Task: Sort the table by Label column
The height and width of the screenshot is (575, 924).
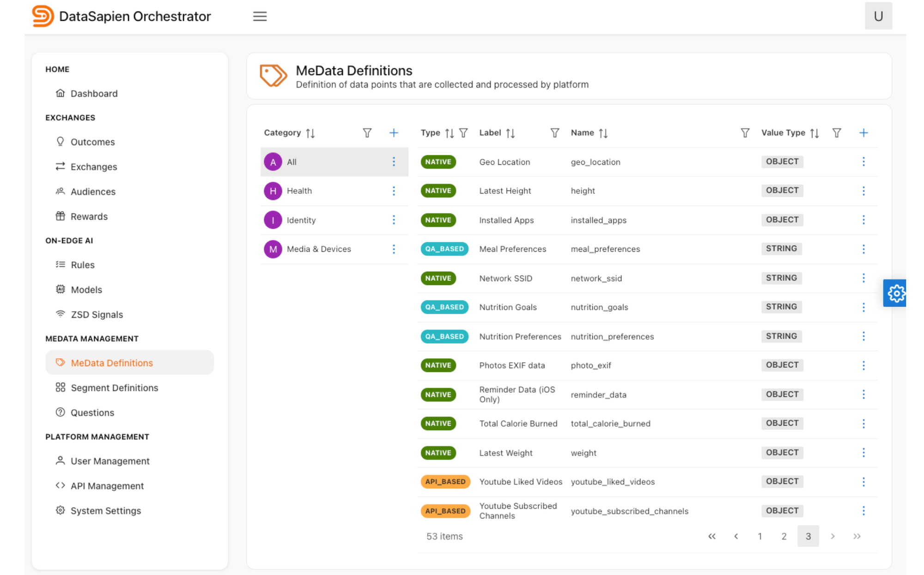Action: 511,133
